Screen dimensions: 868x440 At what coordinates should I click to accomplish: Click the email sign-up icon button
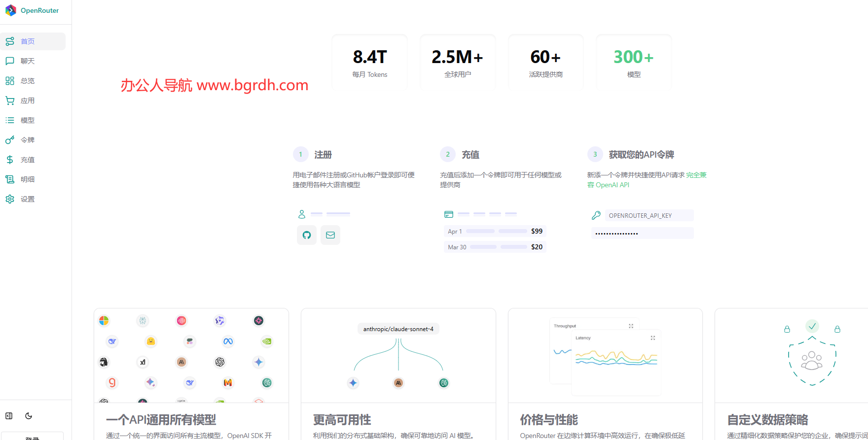(330, 235)
